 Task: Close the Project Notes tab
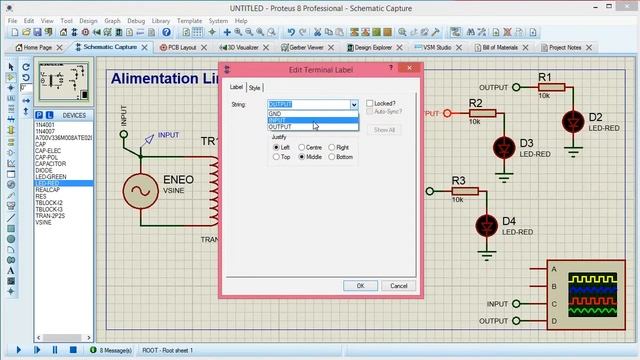[589, 47]
